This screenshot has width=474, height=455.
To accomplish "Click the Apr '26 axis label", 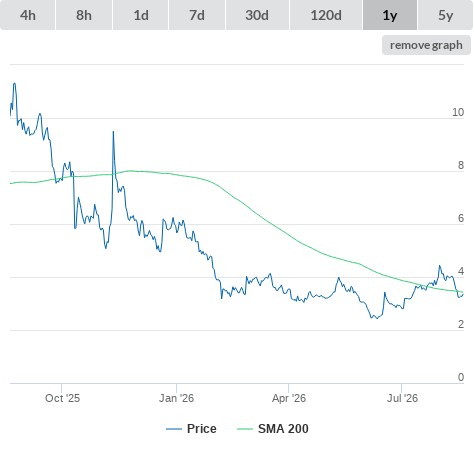I will 289,398.
